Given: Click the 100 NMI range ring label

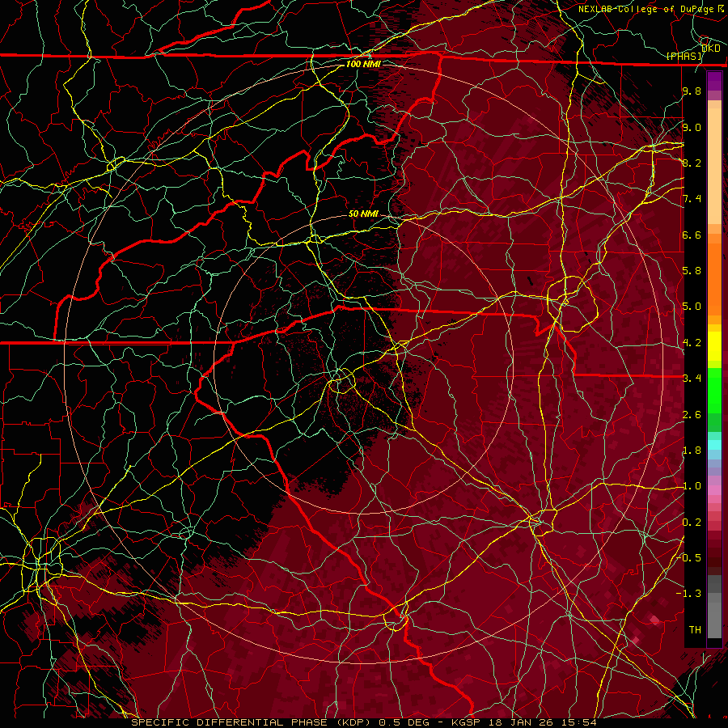Looking at the screenshot, I should tap(363, 64).
